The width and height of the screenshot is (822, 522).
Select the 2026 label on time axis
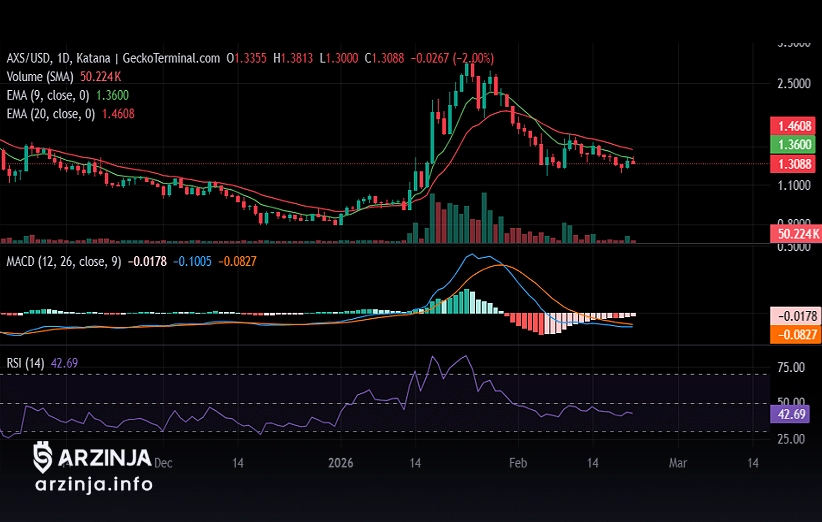341,464
